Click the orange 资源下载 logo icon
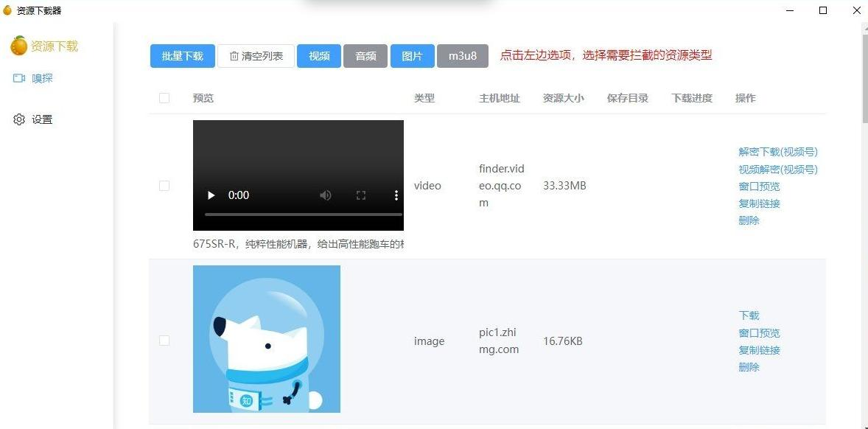This screenshot has width=868, height=429. tap(18, 46)
